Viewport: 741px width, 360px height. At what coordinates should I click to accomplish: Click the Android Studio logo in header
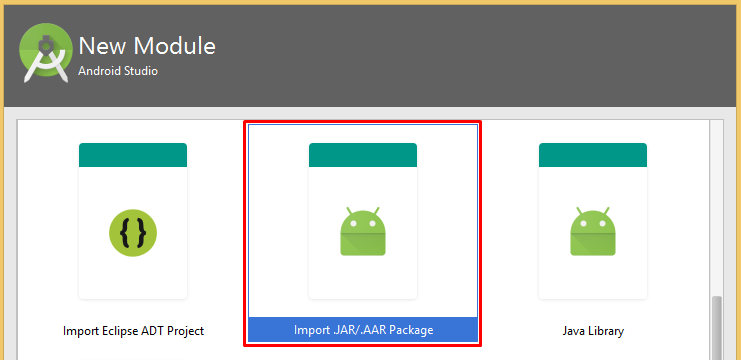[46, 53]
